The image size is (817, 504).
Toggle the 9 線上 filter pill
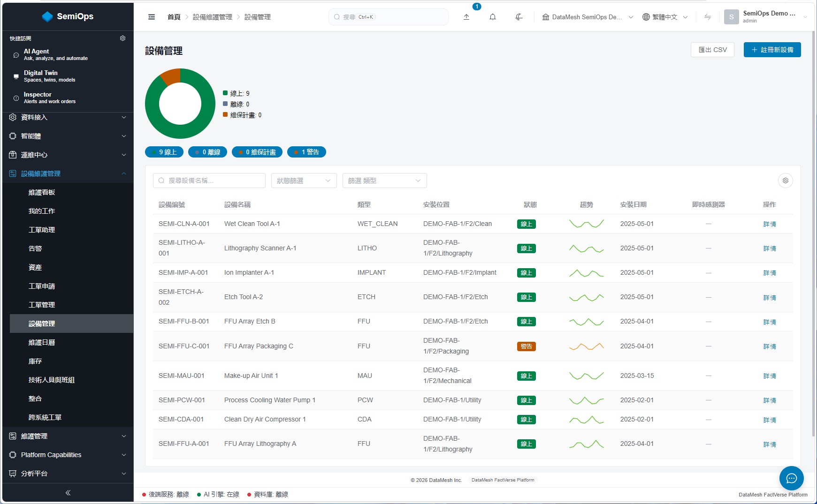pyautogui.click(x=164, y=152)
